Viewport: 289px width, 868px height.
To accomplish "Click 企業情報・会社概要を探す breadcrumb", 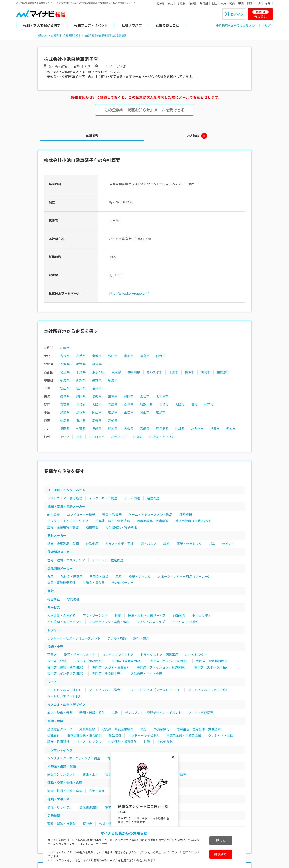I will click(65, 35).
